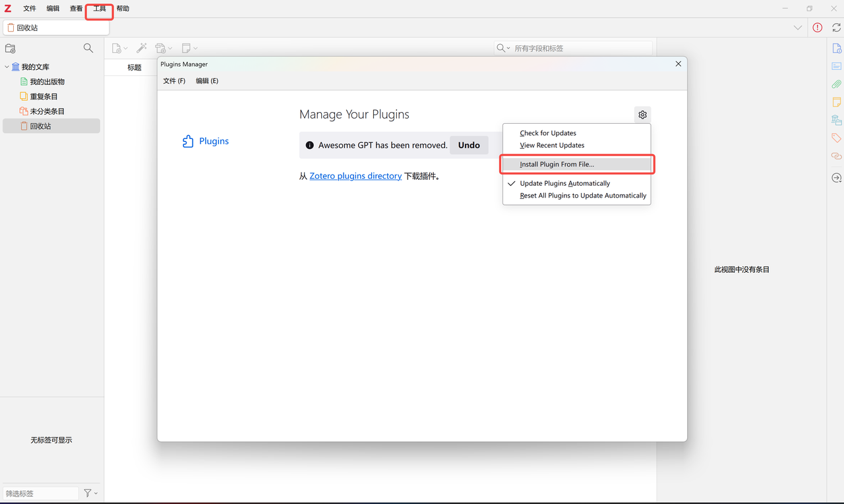Open the 文件 (F) menu in Plugins Manager

coord(174,81)
